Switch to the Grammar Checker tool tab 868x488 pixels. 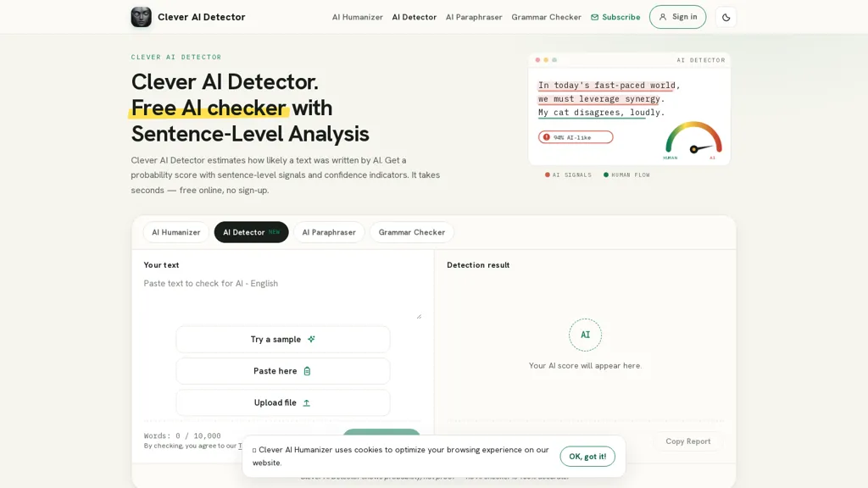(412, 232)
